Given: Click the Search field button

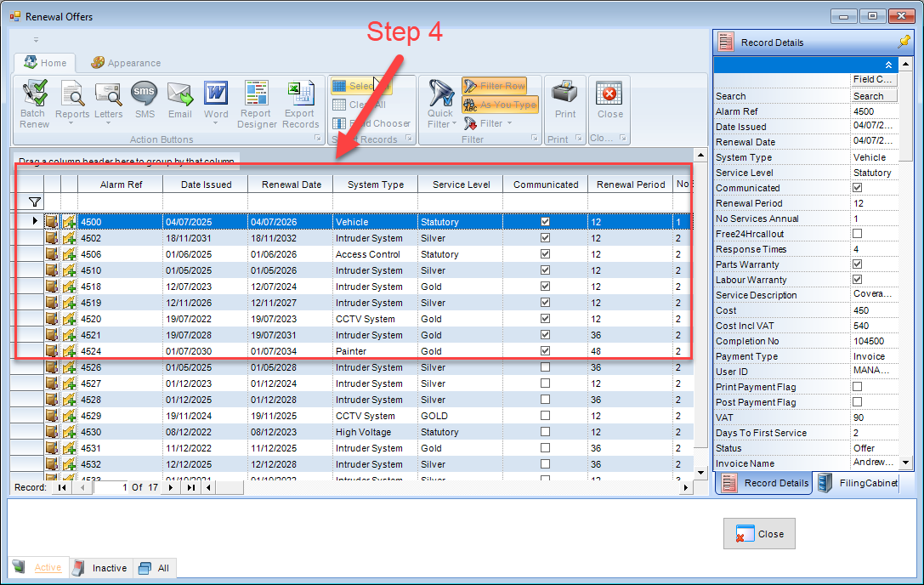Looking at the screenshot, I should (x=875, y=96).
